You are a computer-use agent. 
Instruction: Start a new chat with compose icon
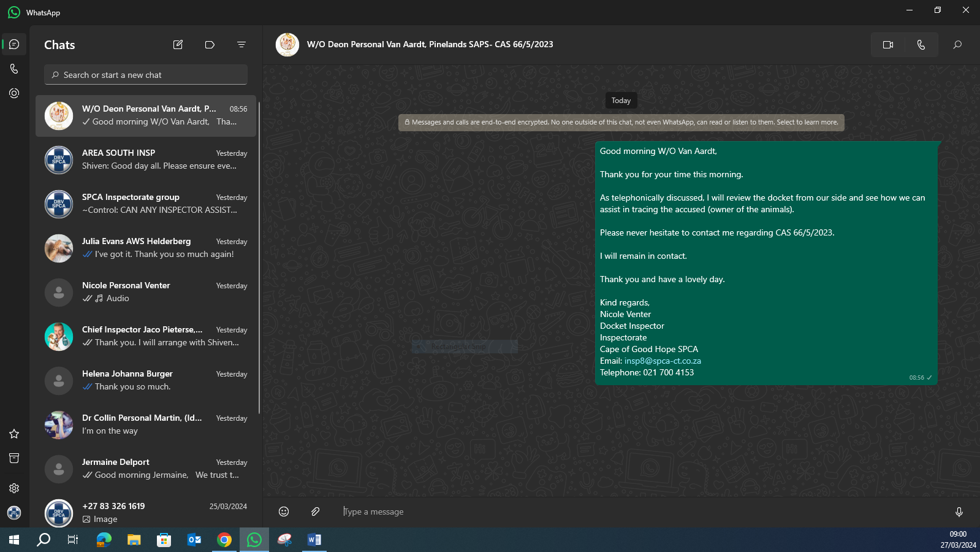pos(178,45)
